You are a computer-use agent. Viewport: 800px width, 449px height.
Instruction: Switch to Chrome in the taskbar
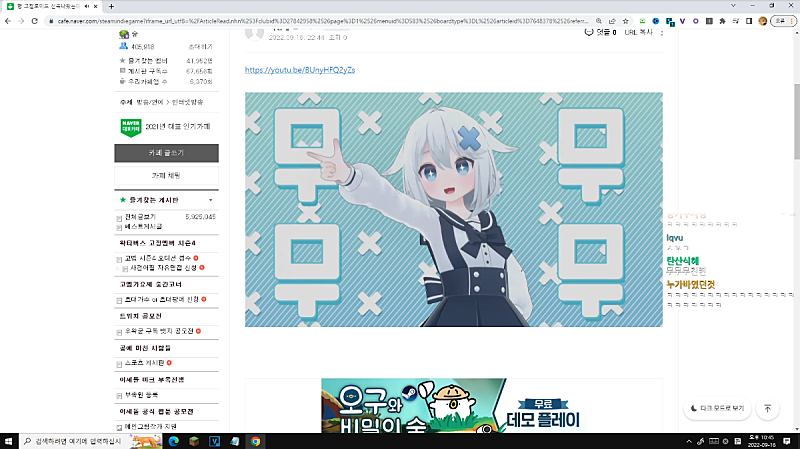pyautogui.click(x=255, y=441)
